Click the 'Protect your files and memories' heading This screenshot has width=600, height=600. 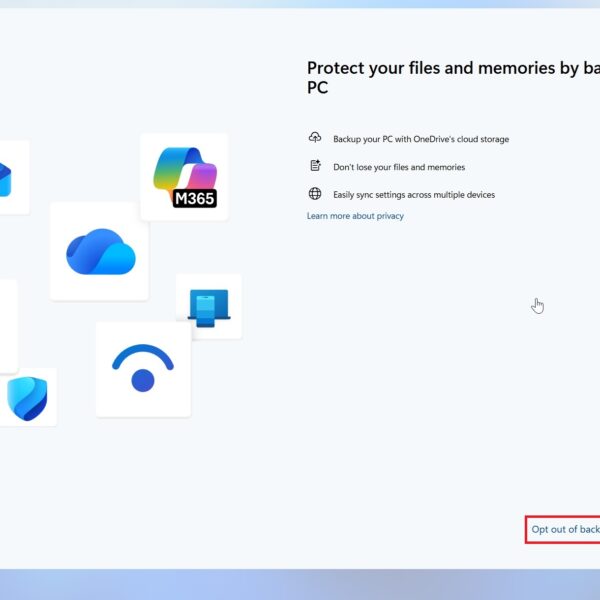point(453,77)
